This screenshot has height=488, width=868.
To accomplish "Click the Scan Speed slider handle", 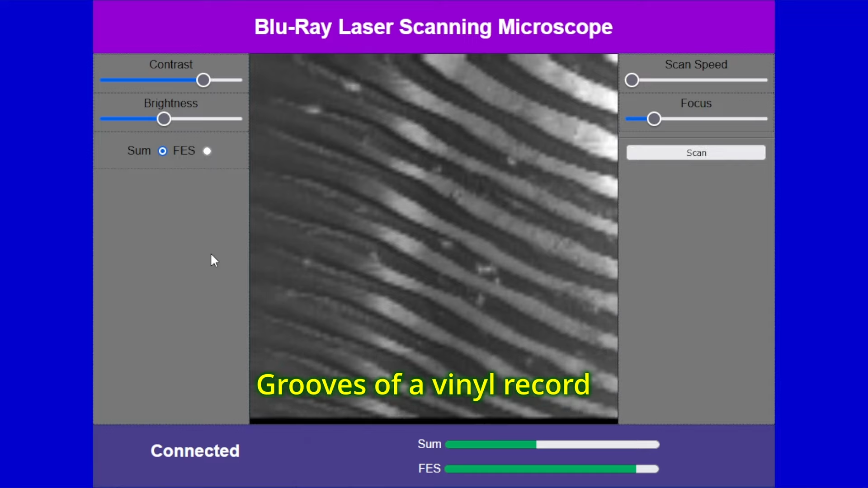I will (632, 80).
